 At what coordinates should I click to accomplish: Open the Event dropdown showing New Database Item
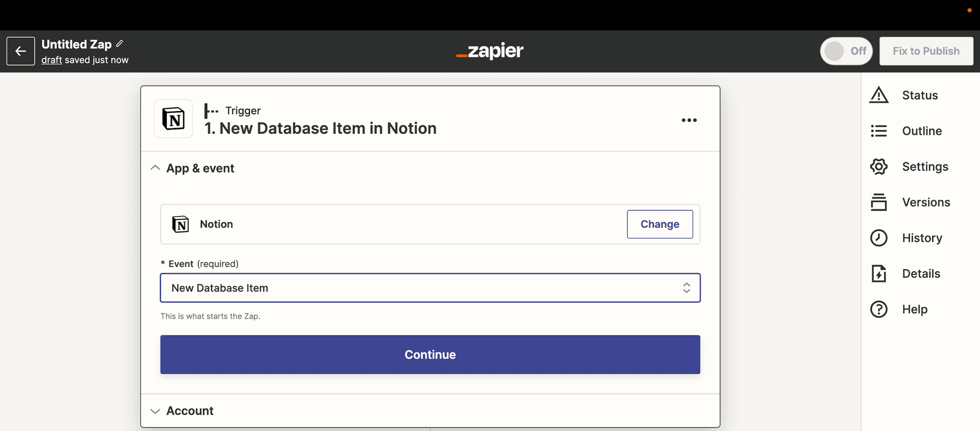point(430,288)
